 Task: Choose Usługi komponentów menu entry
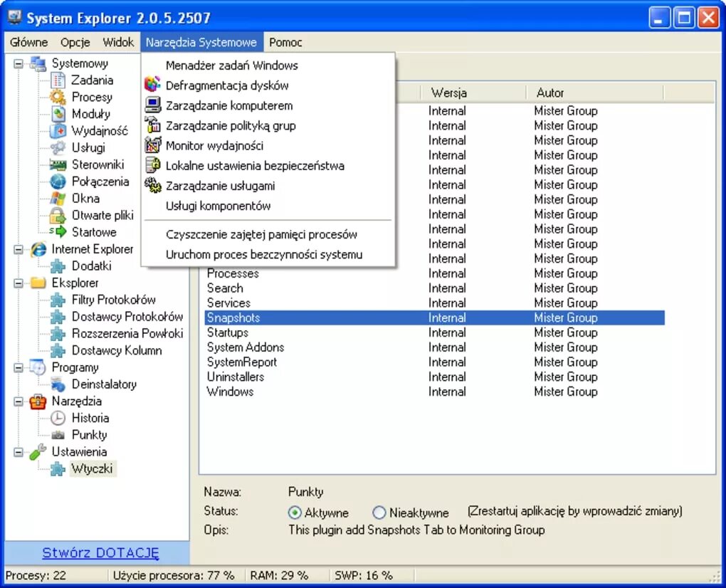tap(268, 206)
